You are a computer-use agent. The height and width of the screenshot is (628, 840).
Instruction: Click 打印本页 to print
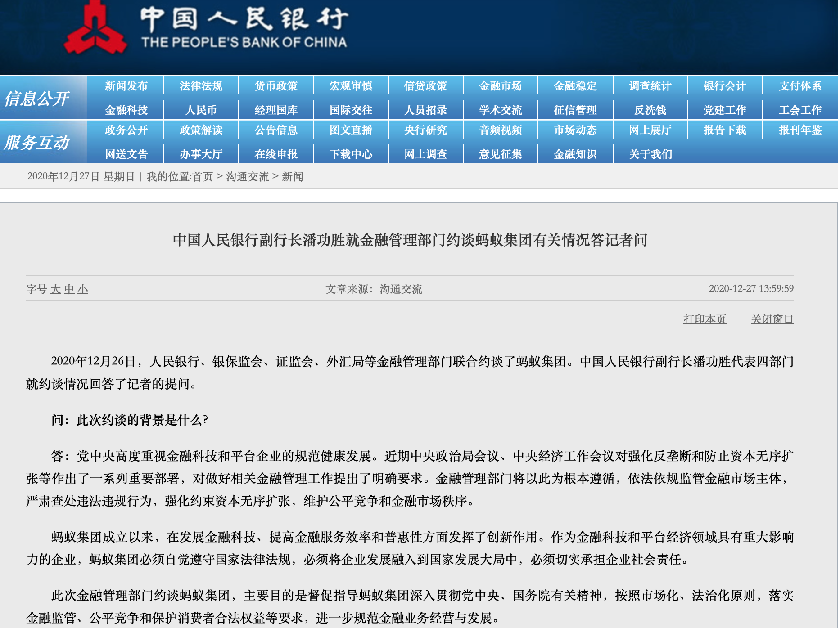[705, 319]
